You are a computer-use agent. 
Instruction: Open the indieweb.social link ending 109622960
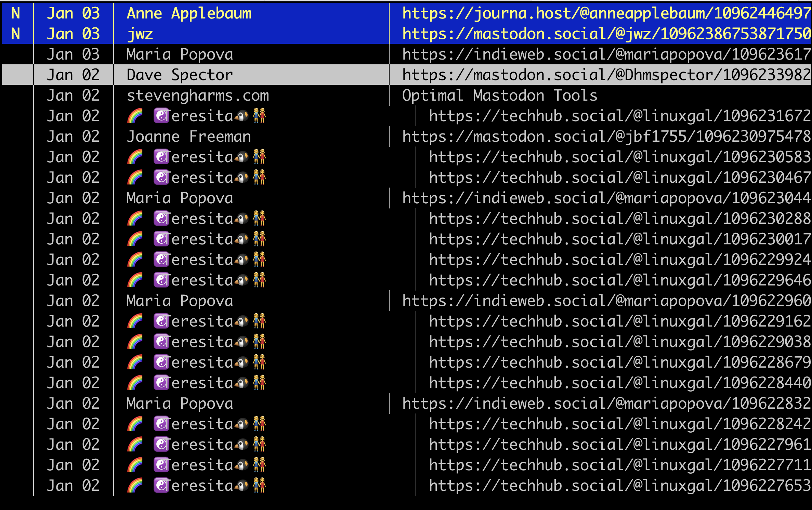click(606, 301)
